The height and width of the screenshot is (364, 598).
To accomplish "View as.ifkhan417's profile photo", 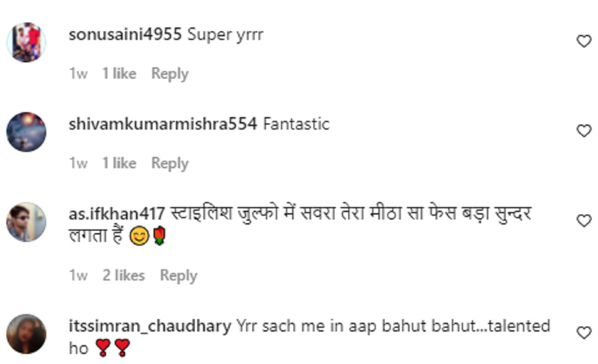I will tap(26, 222).
